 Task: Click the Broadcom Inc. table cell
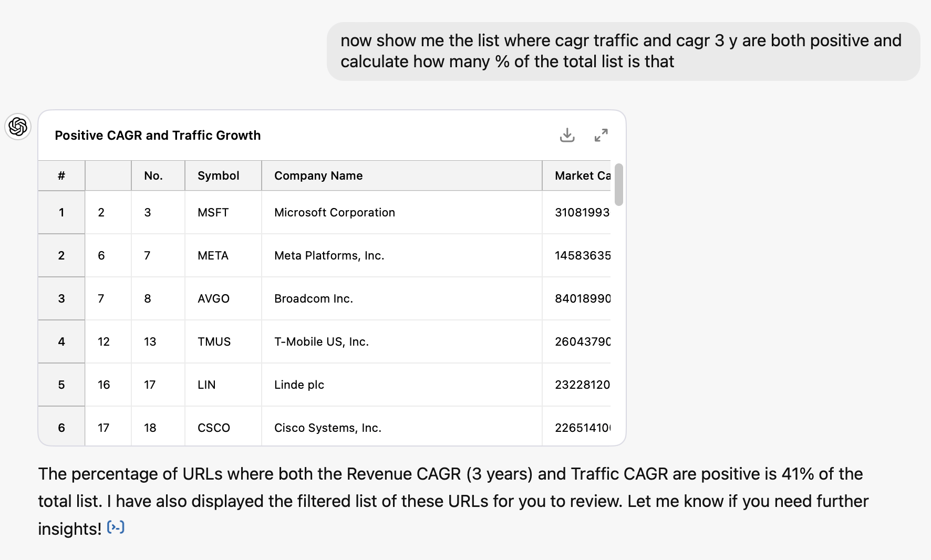pos(313,298)
